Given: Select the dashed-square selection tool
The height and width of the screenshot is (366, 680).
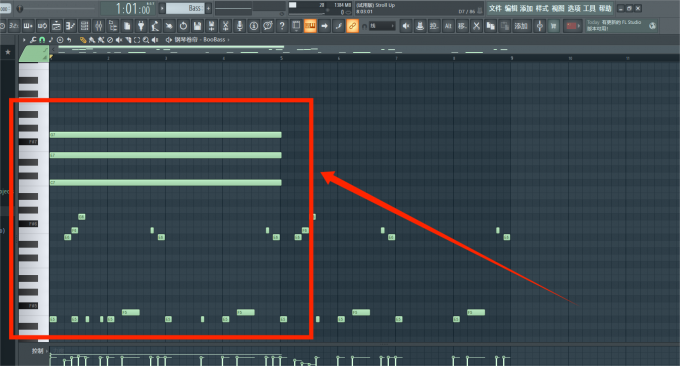Looking at the screenshot, I should 137,39.
